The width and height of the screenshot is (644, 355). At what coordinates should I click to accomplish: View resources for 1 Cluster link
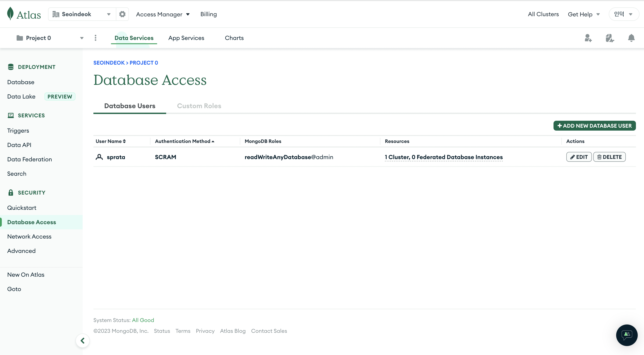coord(444,157)
